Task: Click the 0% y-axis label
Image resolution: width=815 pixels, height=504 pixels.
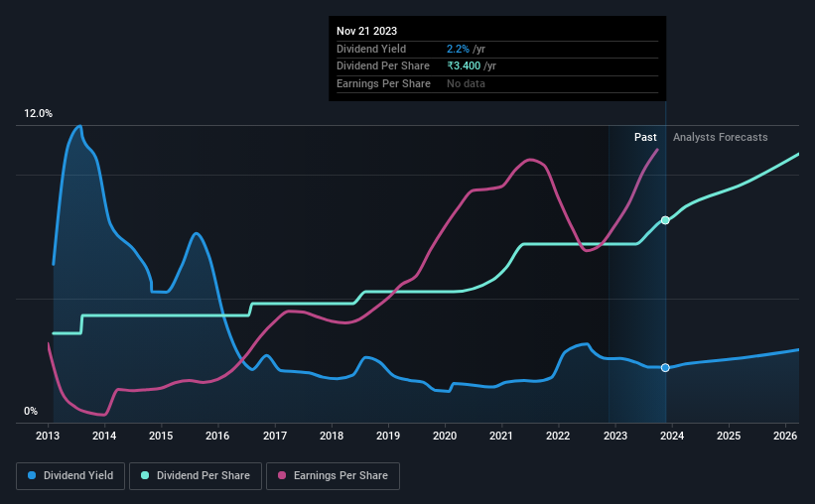Action: point(31,411)
